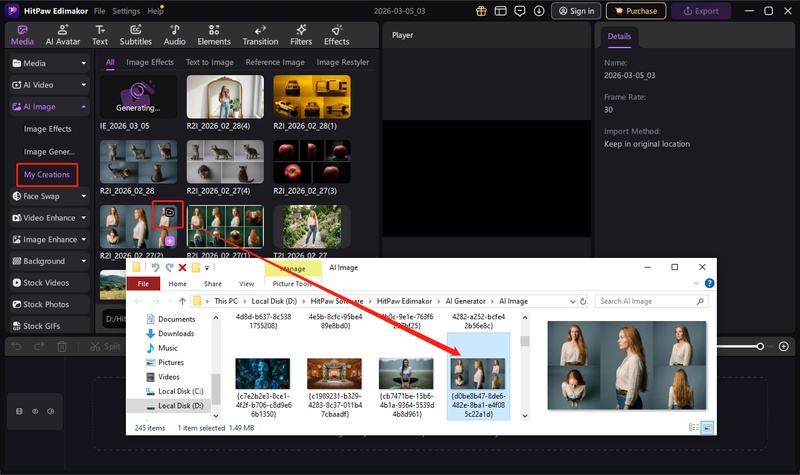The image size is (800, 475).
Task: Expand the Video Enhance sidebar section
Action: click(x=84, y=218)
